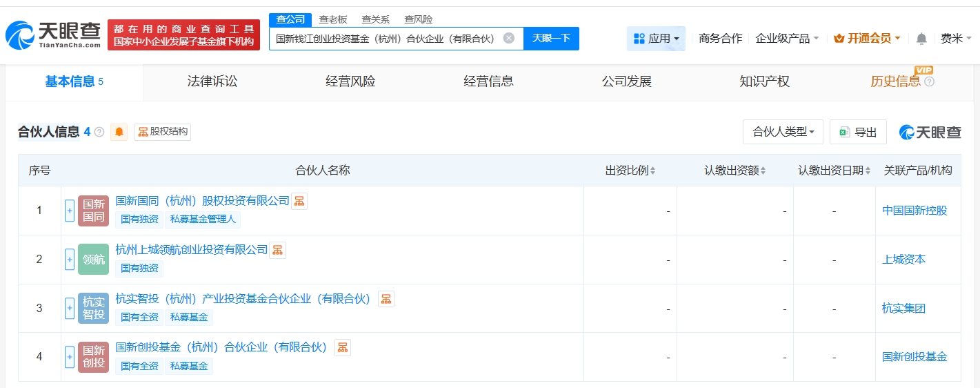Open the 杭实集团 related institution link
Viewport: 980px width, 388px height.
click(903, 309)
